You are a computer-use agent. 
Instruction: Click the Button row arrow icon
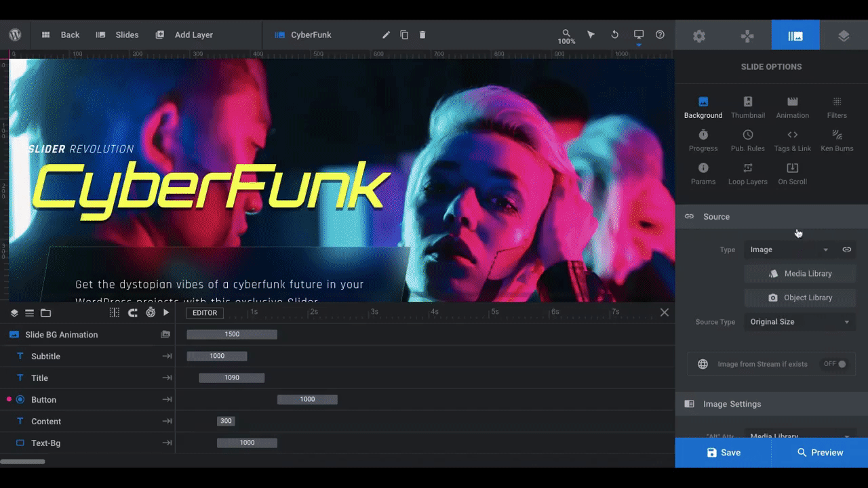(167, 400)
